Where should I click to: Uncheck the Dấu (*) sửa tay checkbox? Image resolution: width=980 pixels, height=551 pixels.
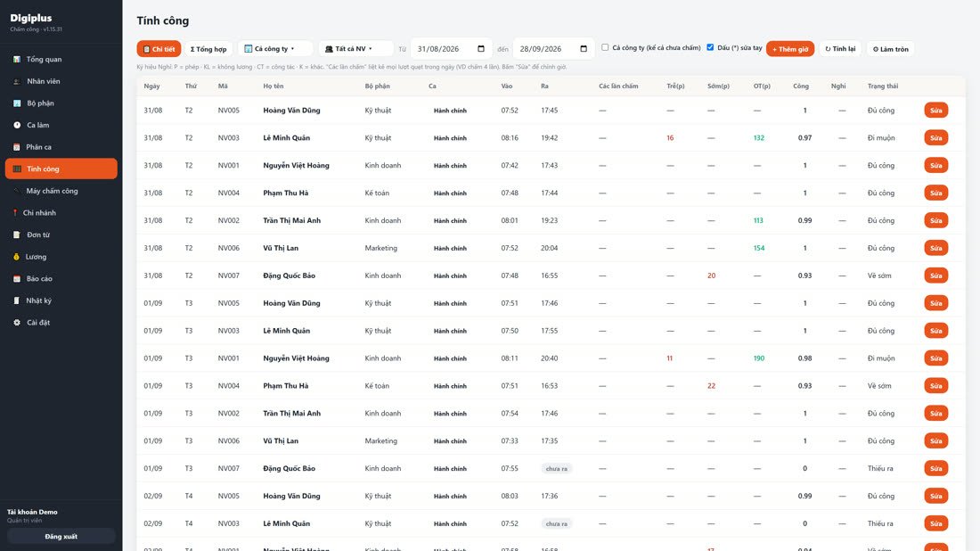click(x=710, y=47)
